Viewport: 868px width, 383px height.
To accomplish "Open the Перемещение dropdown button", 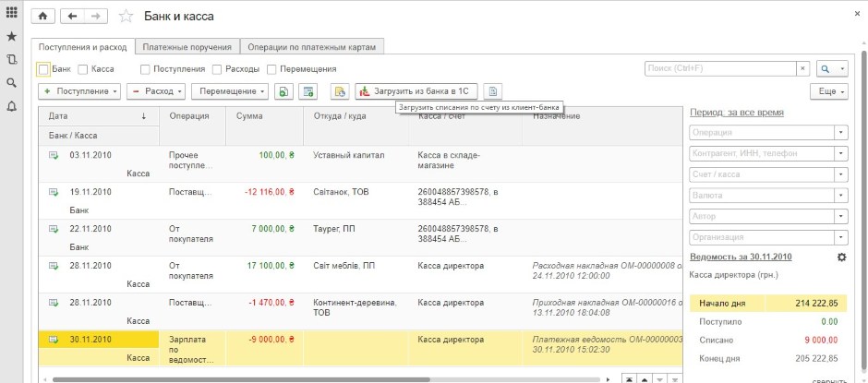I will pyautogui.click(x=230, y=92).
